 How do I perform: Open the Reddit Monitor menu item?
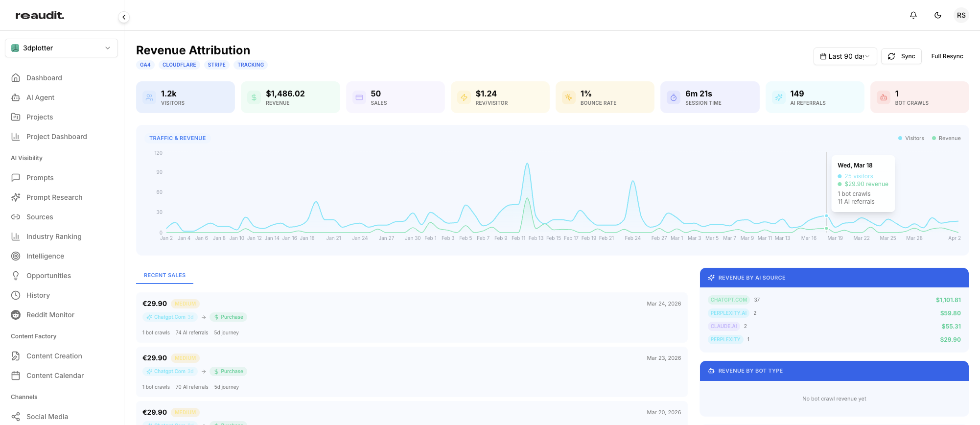coord(61,315)
